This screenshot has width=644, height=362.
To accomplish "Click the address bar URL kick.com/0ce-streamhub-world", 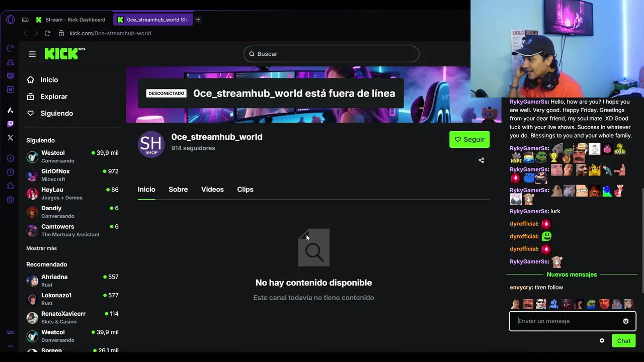I will 110,33.
